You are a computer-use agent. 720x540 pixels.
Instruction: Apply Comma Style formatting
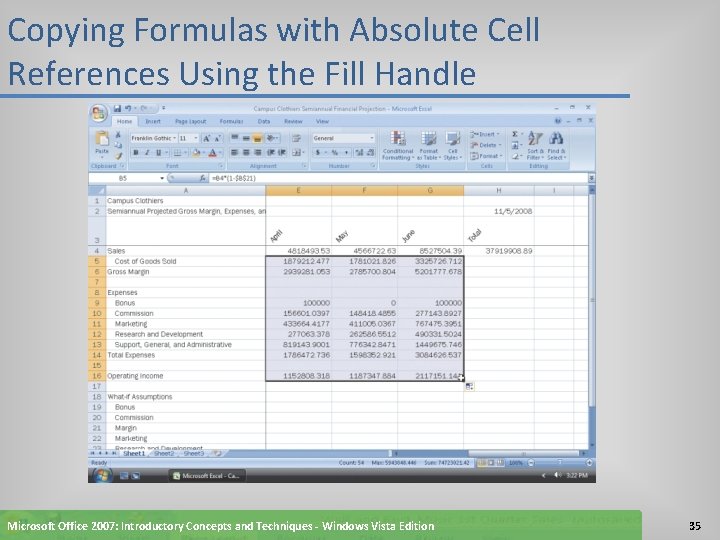(346, 152)
